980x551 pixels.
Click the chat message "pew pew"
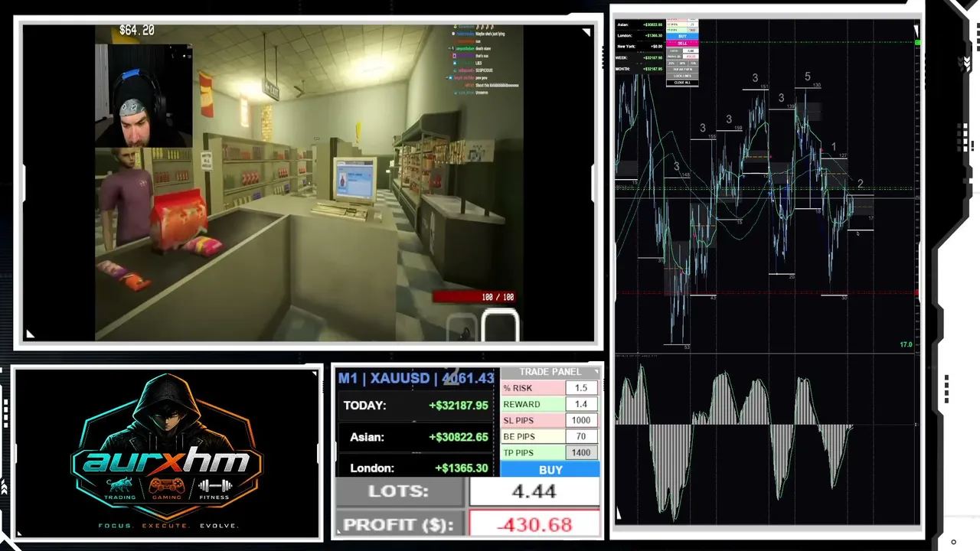coord(482,78)
